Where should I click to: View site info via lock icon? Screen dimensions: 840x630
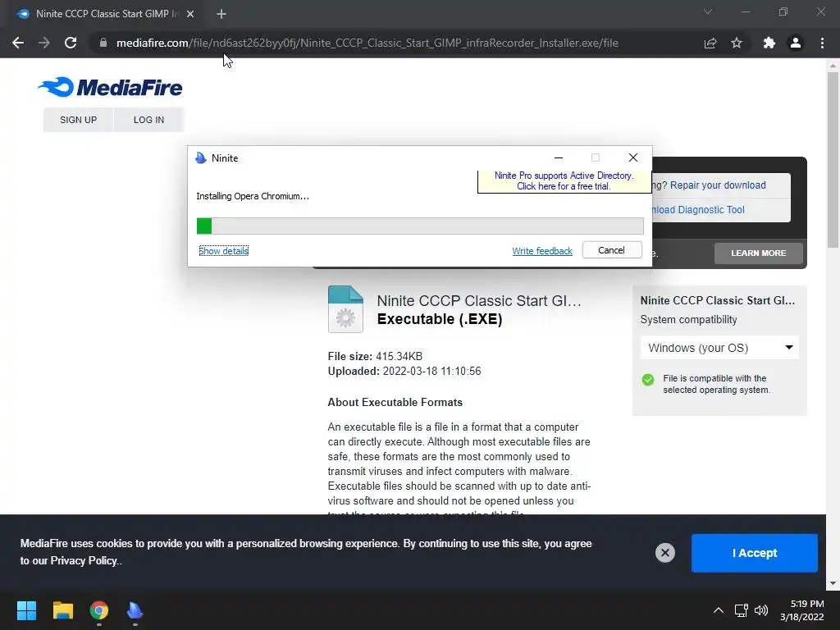pos(103,43)
